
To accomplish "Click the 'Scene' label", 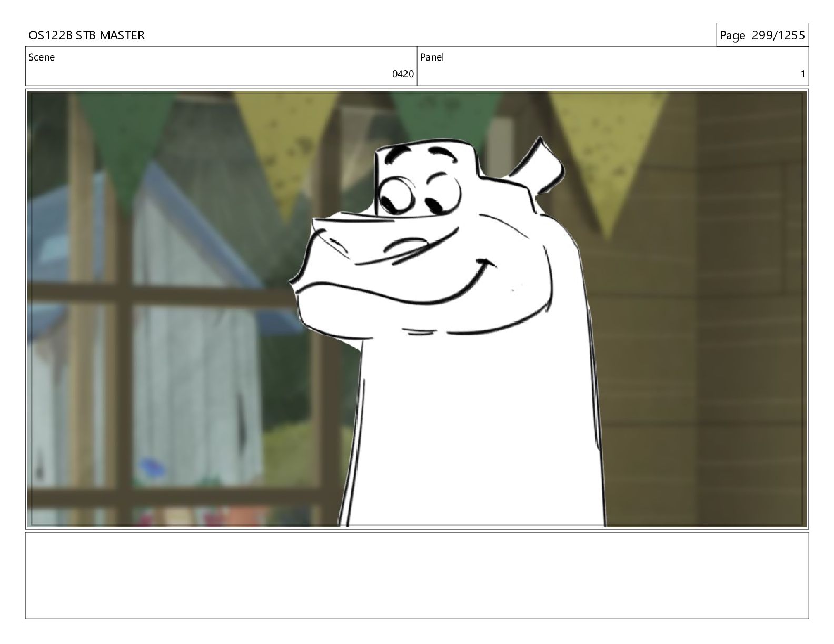I will tap(42, 57).
